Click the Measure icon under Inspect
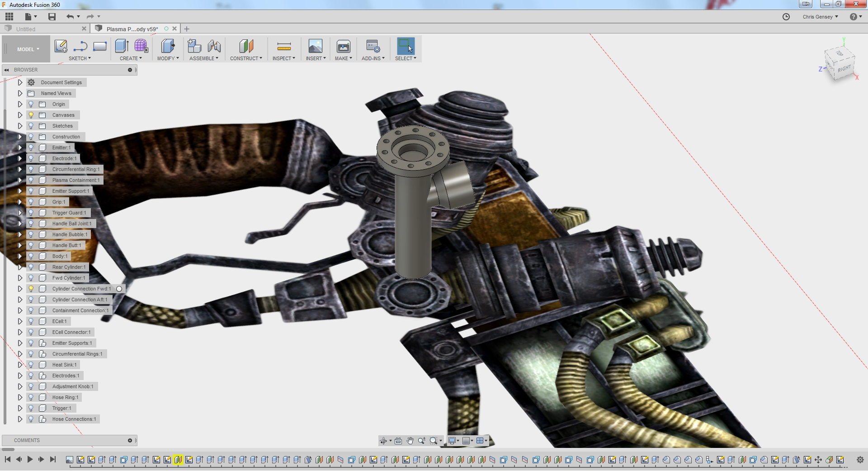868x471 pixels. [283, 46]
